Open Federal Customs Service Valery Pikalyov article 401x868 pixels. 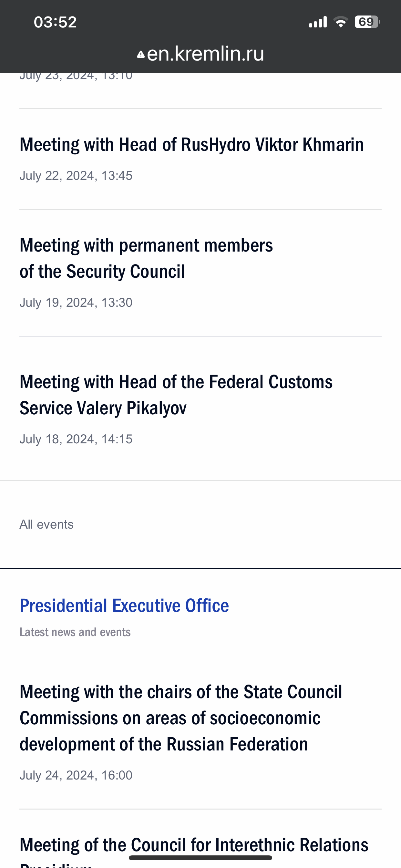[x=176, y=395]
